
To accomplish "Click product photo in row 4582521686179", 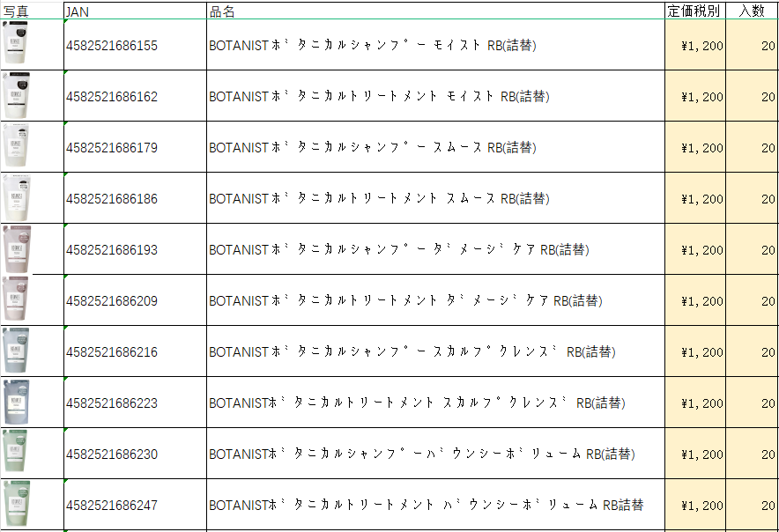I will point(15,145).
